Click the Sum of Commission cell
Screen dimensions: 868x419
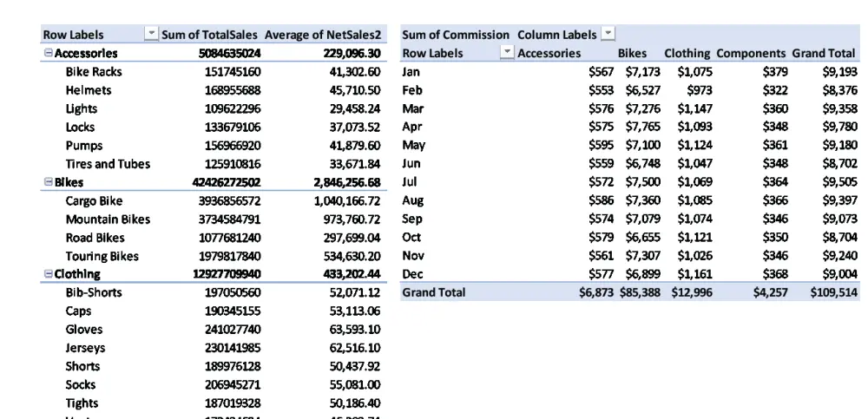coord(455,35)
